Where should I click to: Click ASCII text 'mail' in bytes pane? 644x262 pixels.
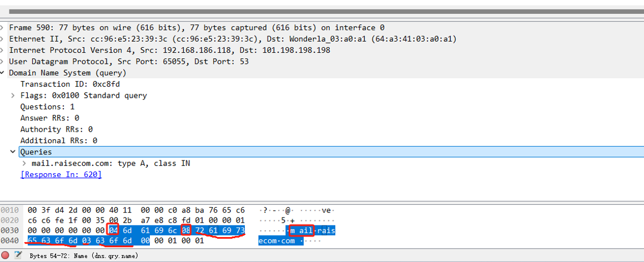[x=301, y=231]
